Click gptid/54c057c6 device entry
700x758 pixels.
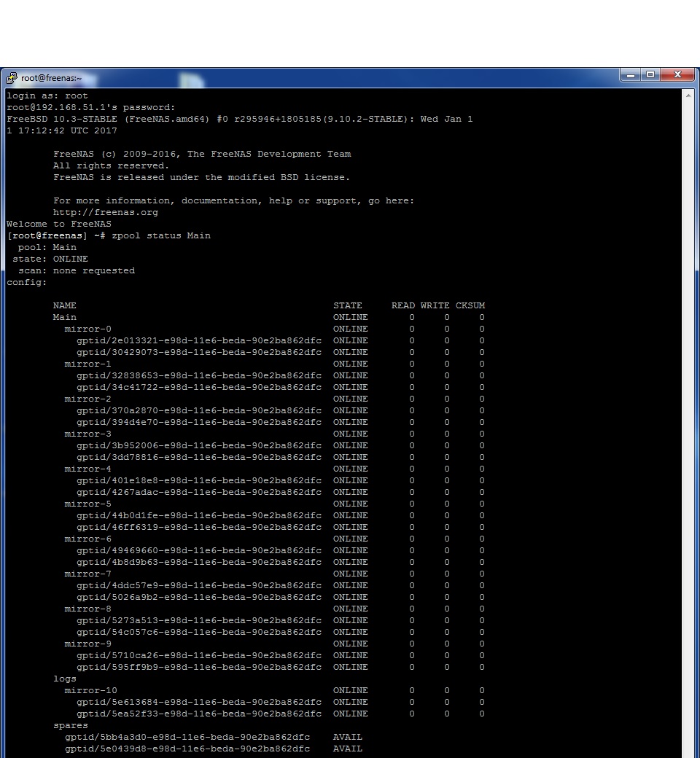pyautogui.click(x=199, y=632)
